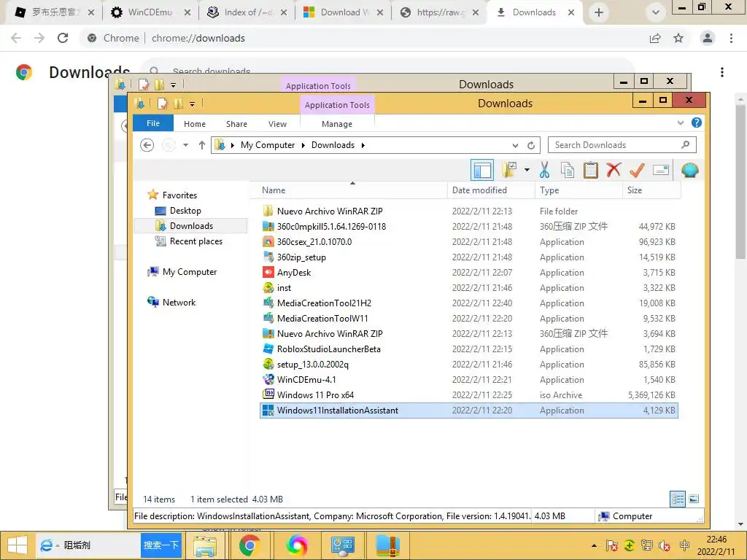Open quick access toolbar customize dropdown
This screenshot has height=560, width=747.
pyautogui.click(x=192, y=104)
